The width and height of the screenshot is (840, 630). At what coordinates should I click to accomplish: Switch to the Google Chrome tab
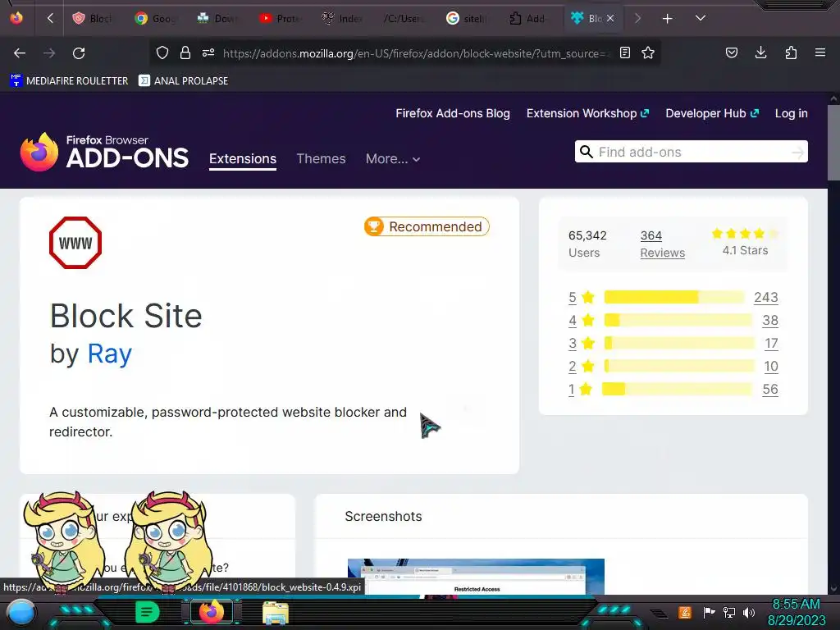(155, 19)
